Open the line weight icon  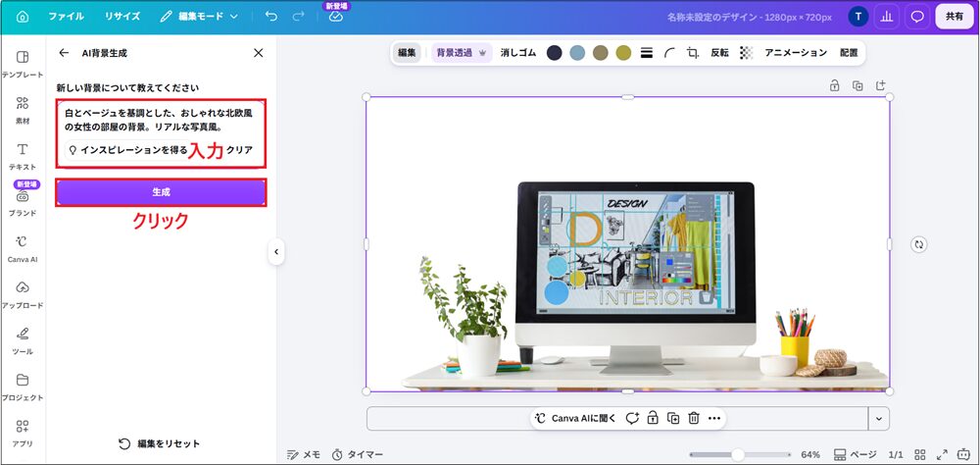click(x=647, y=53)
